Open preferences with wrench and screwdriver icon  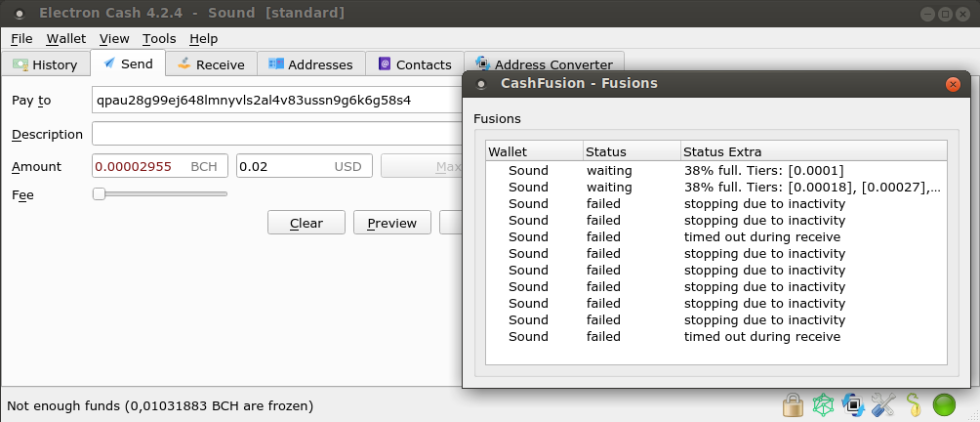(x=883, y=405)
